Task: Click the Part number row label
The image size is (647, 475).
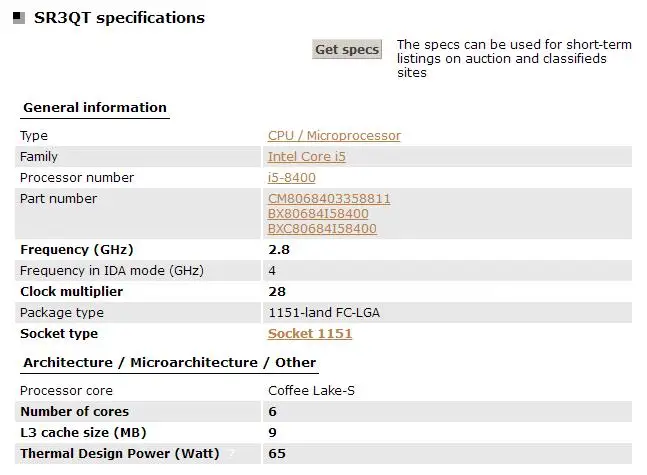Action: click(59, 199)
